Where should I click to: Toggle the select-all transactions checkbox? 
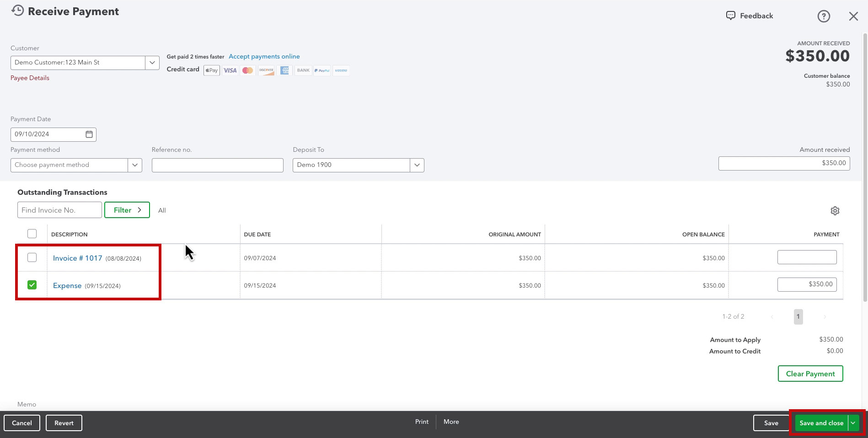pyautogui.click(x=32, y=234)
